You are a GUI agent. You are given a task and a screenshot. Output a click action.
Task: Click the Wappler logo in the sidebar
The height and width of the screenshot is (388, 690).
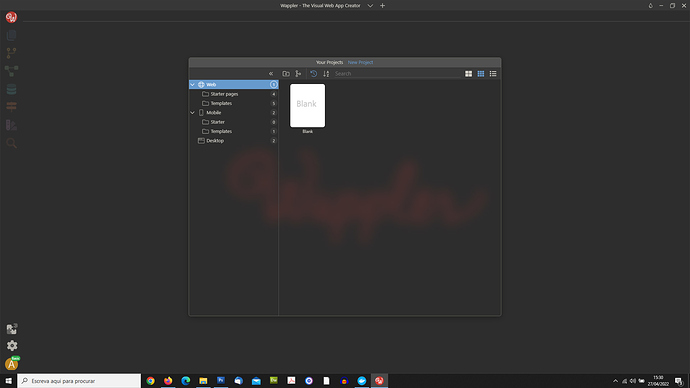(x=11, y=17)
